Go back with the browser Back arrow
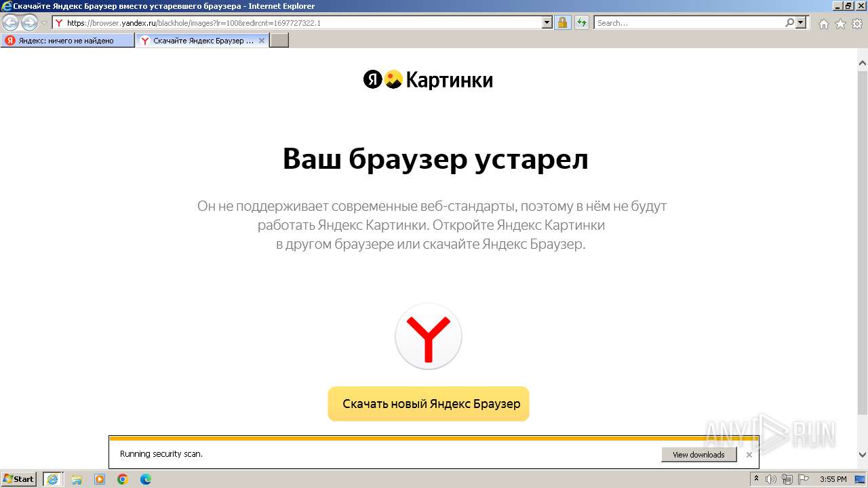868x488 pixels. [11, 22]
